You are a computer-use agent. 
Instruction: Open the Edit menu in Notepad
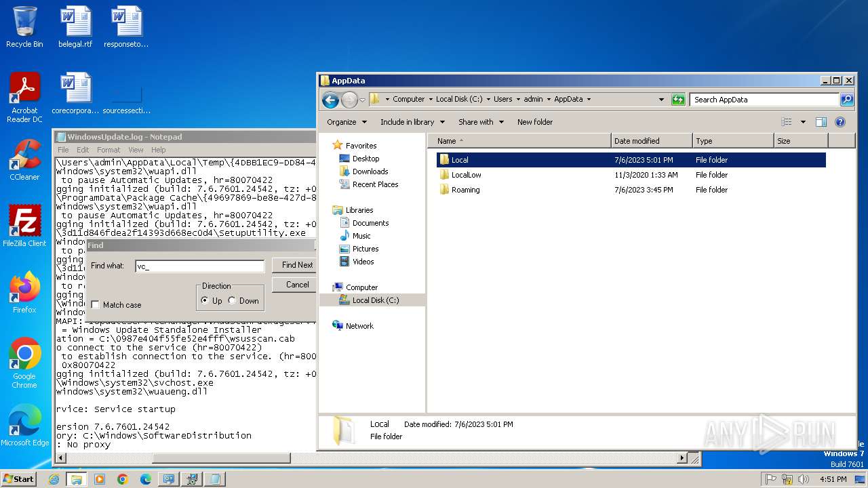click(83, 150)
